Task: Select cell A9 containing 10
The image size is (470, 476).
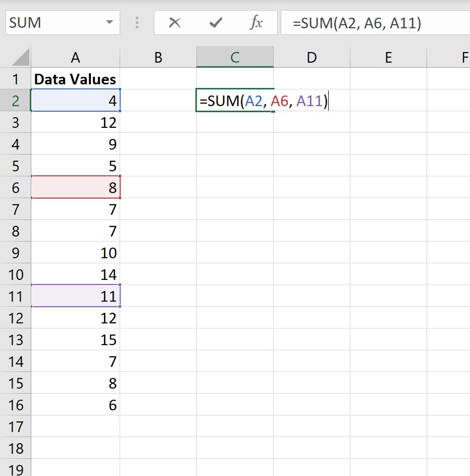Action: point(75,253)
